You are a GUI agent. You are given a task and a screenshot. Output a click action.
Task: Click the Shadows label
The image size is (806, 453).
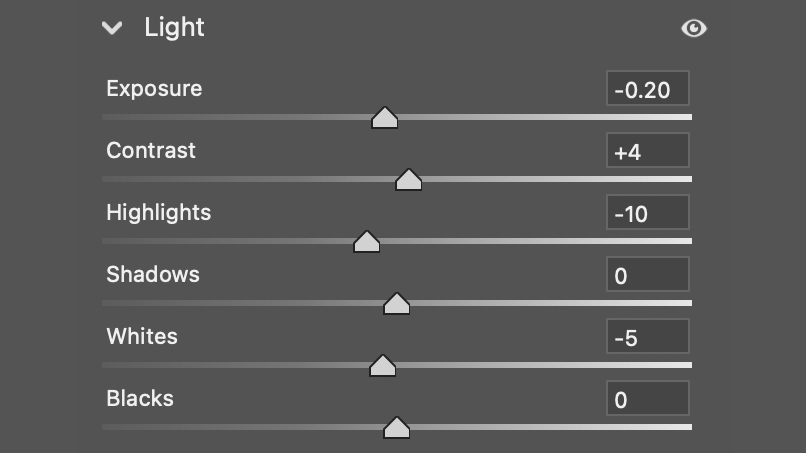153,275
